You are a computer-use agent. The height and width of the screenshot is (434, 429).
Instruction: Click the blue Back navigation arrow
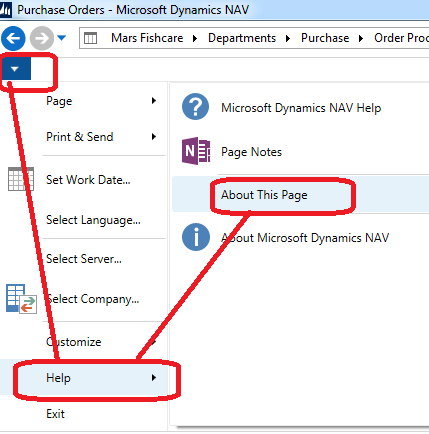point(13,39)
